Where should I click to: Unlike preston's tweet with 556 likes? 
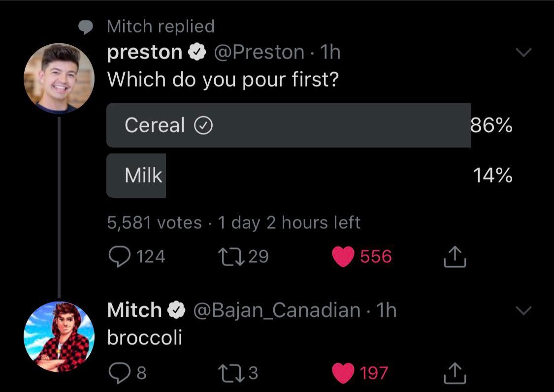pos(343,257)
